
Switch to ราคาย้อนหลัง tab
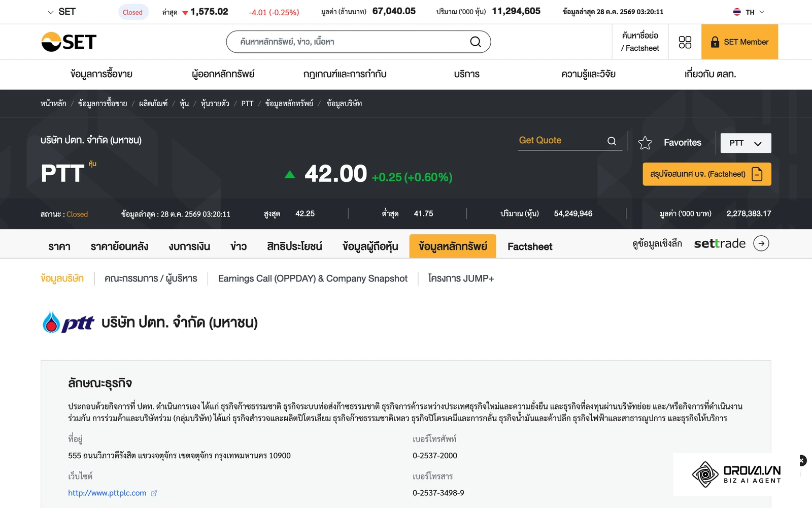tap(119, 246)
